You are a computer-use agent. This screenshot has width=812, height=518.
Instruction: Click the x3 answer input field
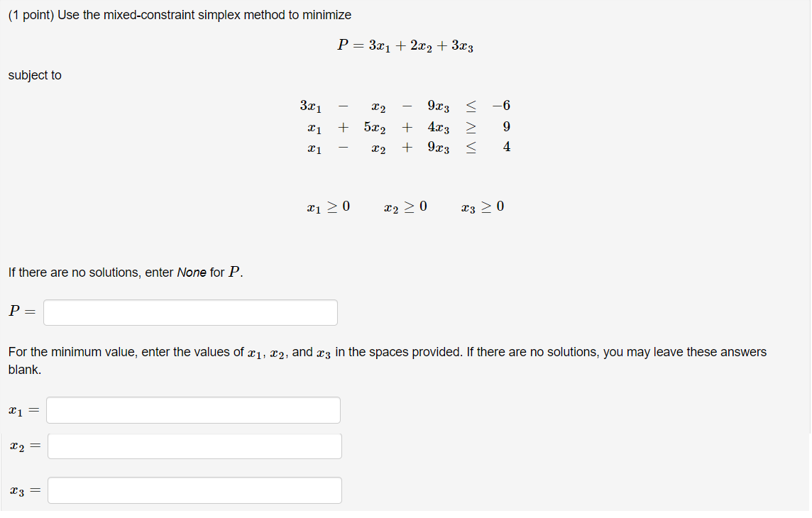tap(194, 490)
